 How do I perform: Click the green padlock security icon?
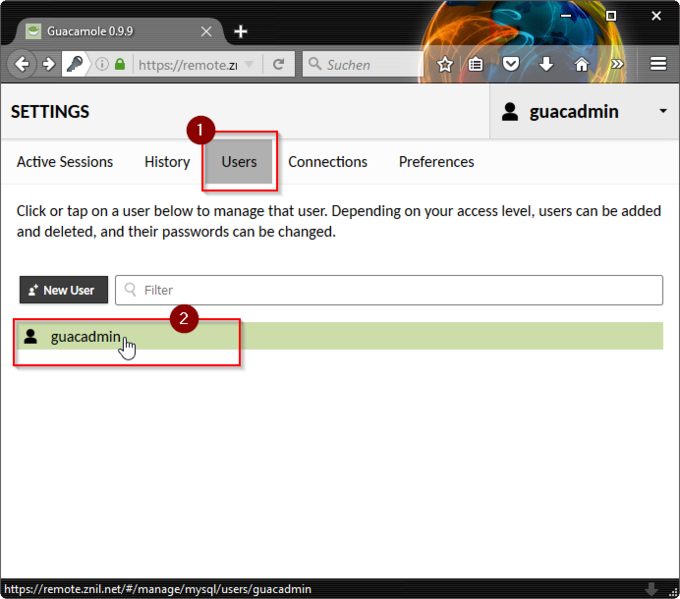[120, 64]
